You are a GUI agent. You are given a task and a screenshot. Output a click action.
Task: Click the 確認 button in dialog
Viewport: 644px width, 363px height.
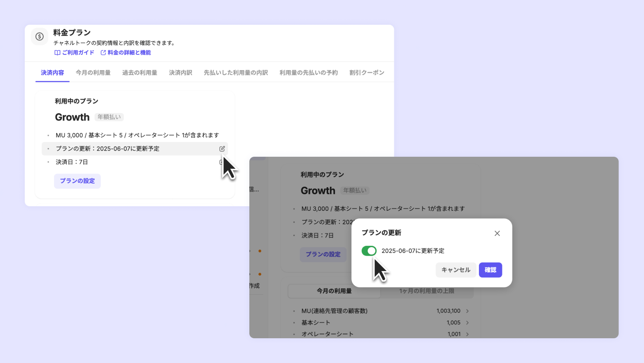click(490, 270)
